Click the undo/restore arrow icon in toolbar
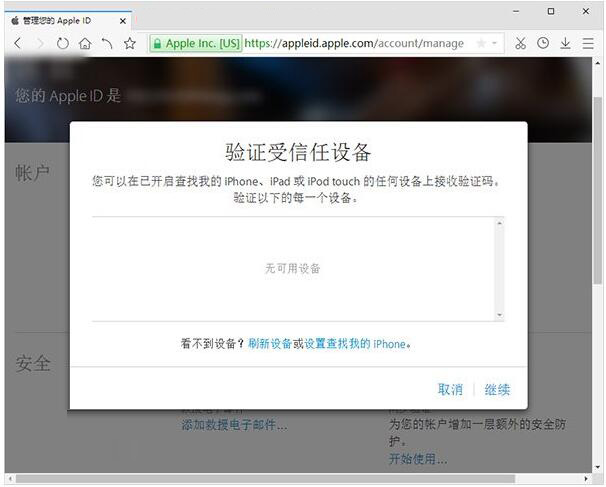The width and height of the screenshot is (606, 487). pyautogui.click(x=107, y=43)
